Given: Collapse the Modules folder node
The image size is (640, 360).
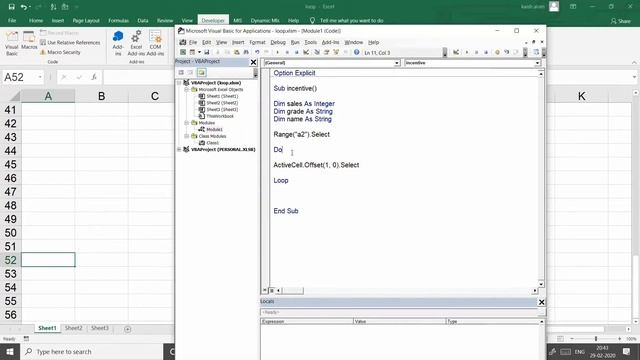Looking at the screenshot, I should (186, 122).
